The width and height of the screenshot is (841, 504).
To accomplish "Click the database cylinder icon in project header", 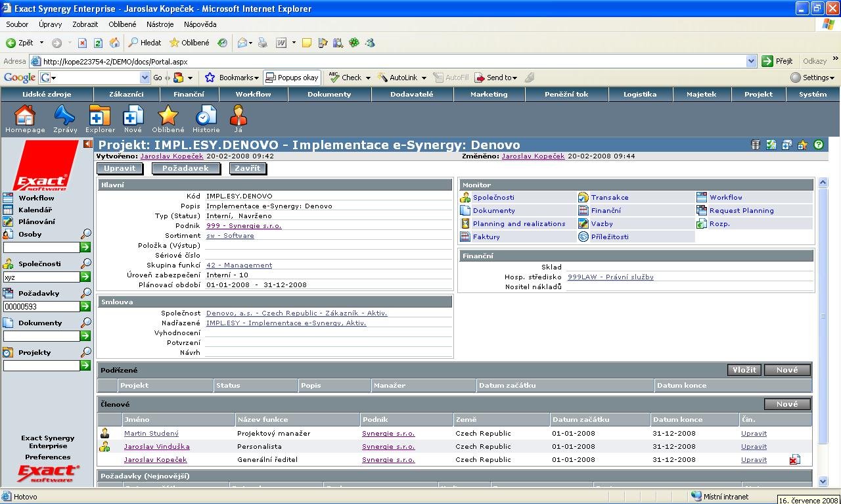I will coord(756,145).
